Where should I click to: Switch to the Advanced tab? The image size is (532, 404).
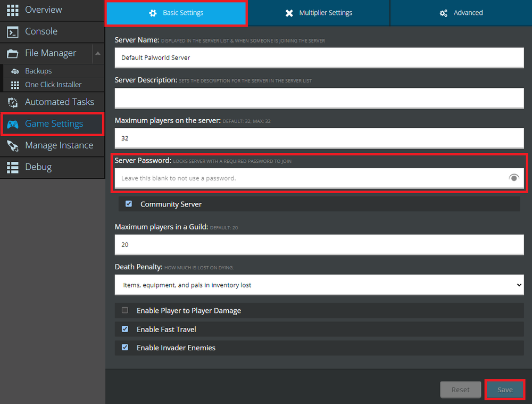coord(460,12)
